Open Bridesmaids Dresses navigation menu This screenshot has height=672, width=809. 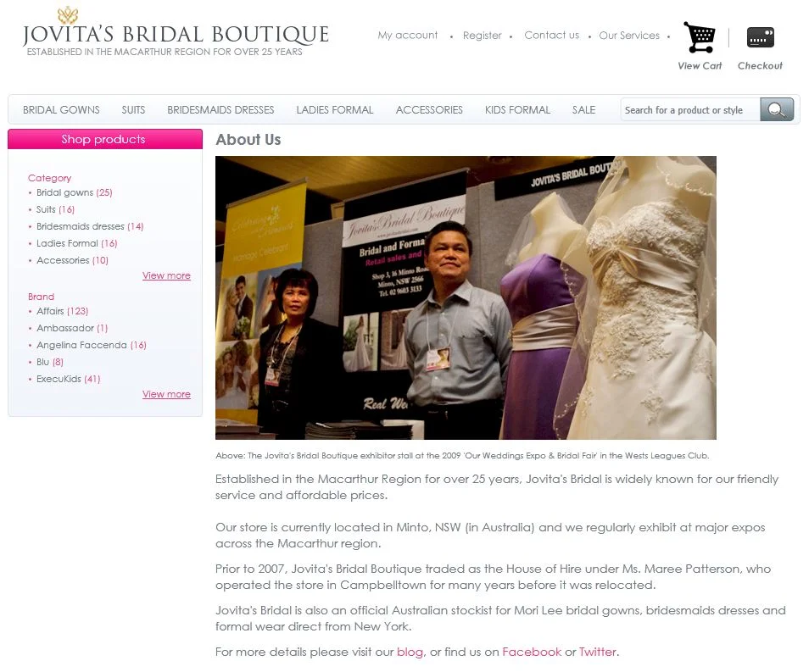pos(220,110)
